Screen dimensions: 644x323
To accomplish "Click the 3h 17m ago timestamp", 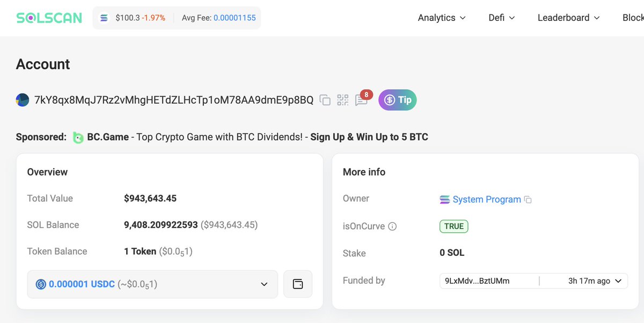I will (x=589, y=281).
